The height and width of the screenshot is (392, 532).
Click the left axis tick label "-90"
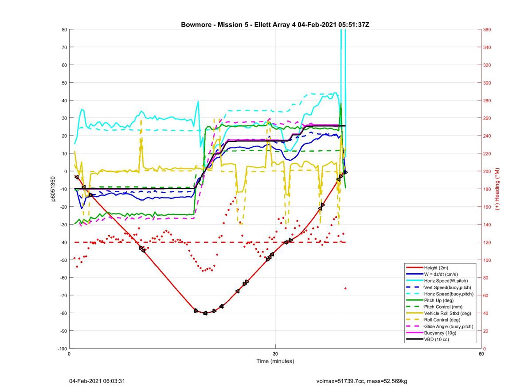(63, 331)
